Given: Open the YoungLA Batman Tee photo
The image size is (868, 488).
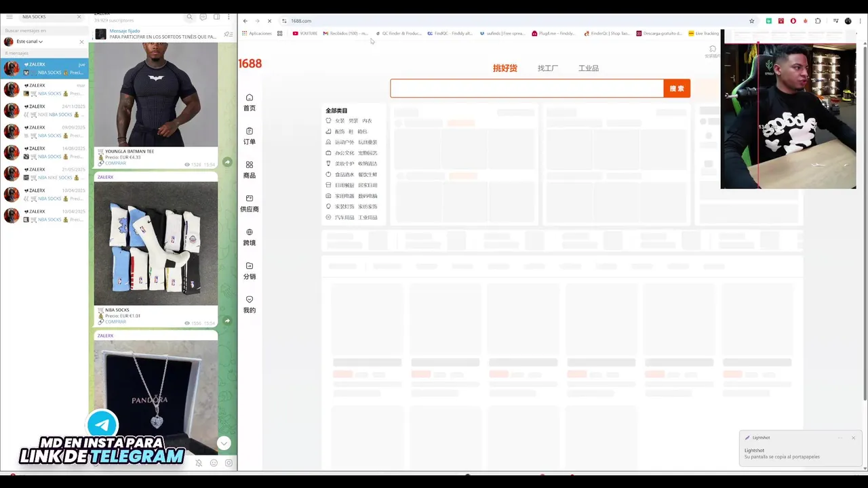Looking at the screenshot, I should (x=156, y=94).
